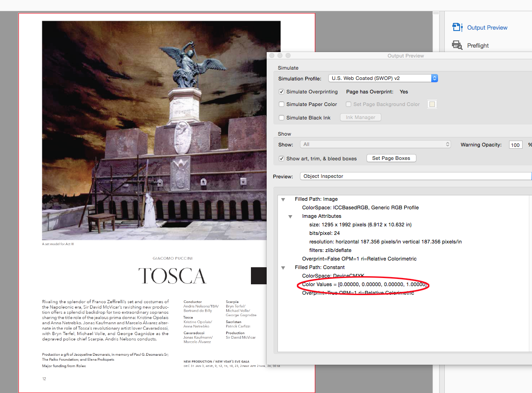The height and width of the screenshot is (393, 532).
Task: Click the document pane vertical scrollbar
Action: [436, 202]
